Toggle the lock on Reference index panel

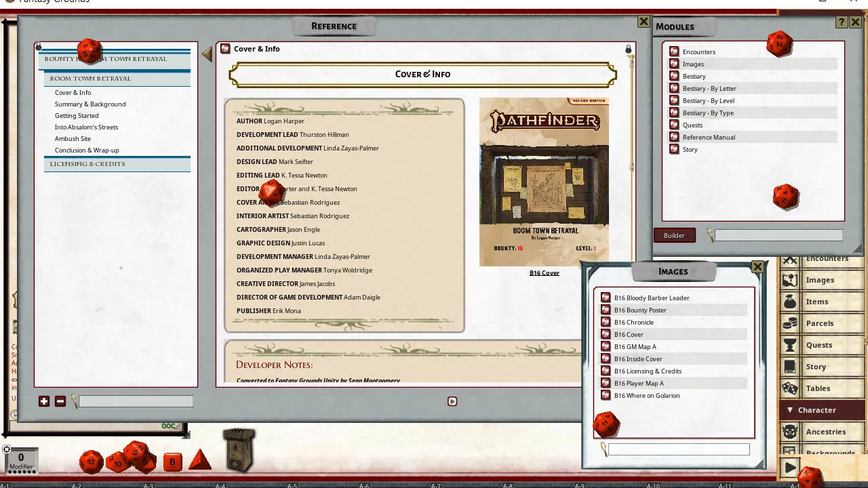pyautogui.click(x=39, y=47)
